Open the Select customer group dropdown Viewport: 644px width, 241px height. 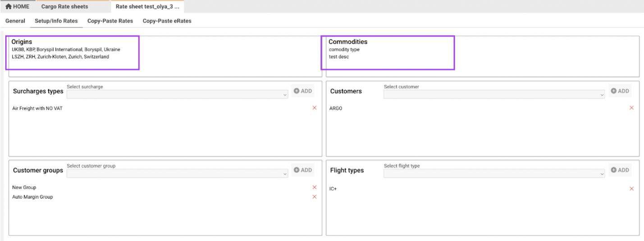177,174
